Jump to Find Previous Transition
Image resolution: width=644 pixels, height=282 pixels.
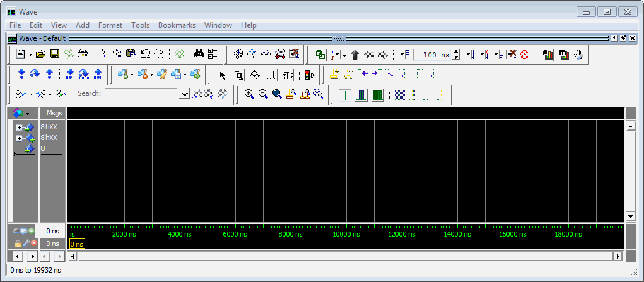[362, 74]
